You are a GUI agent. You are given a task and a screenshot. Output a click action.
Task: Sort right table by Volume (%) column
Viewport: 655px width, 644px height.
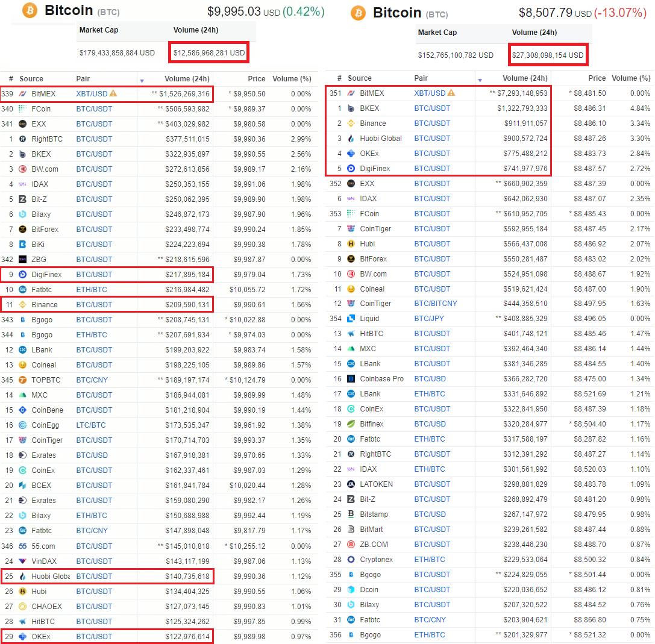pos(631,78)
